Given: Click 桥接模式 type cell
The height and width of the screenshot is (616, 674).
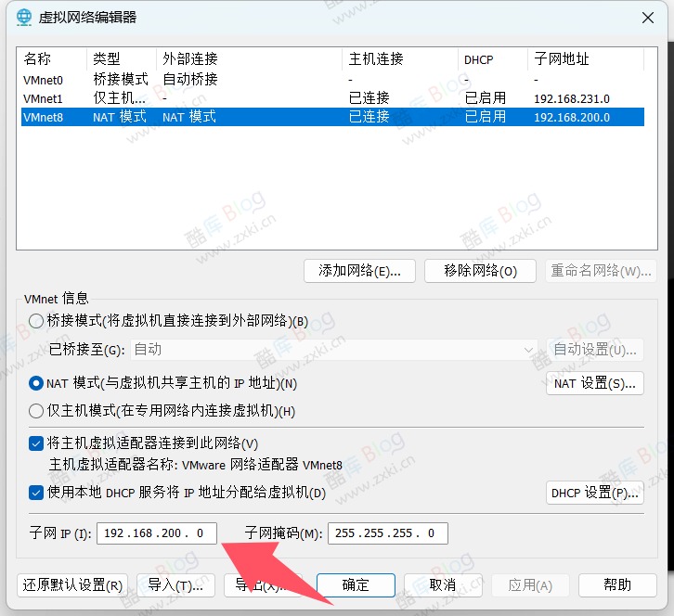Looking at the screenshot, I should pyautogui.click(x=121, y=79).
